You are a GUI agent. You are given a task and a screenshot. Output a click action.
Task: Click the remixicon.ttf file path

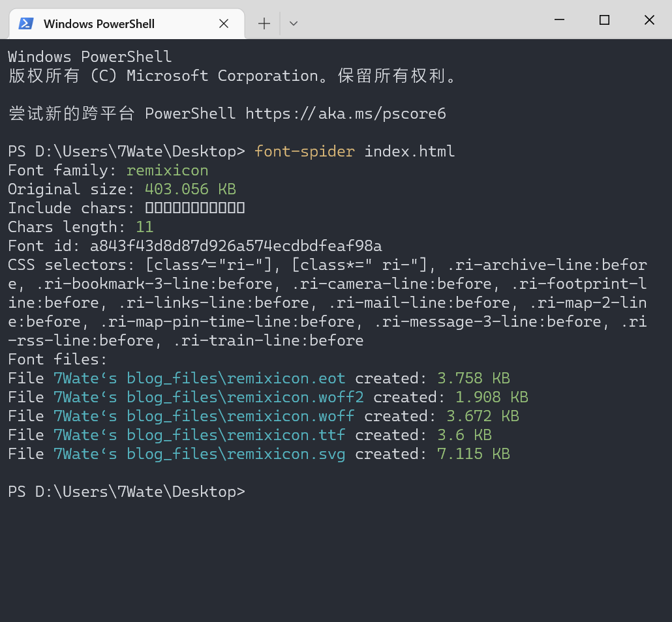coord(199,435)
